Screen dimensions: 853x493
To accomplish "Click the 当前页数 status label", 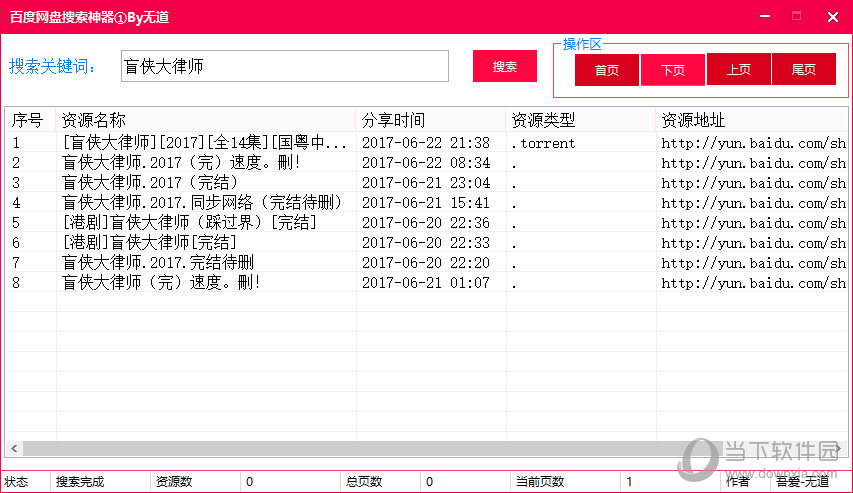I will 540,482.
